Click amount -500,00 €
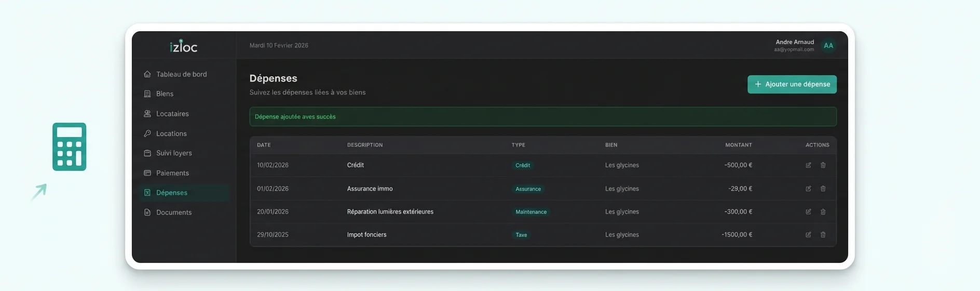The image size is (980, 291). (738, 165)
